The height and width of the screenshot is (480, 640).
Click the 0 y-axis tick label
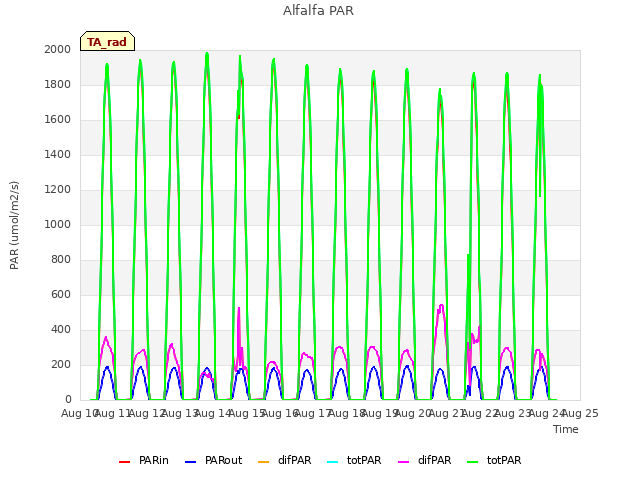68,400
